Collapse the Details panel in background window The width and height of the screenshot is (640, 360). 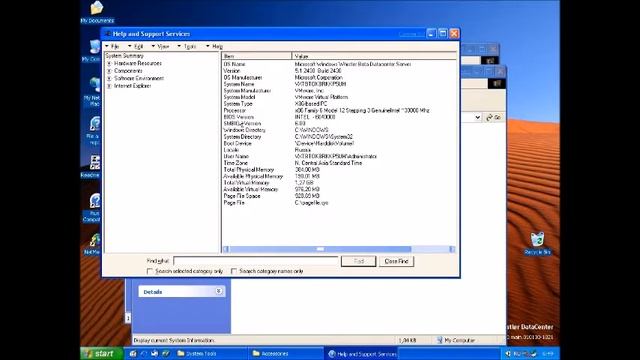(219, 291)
